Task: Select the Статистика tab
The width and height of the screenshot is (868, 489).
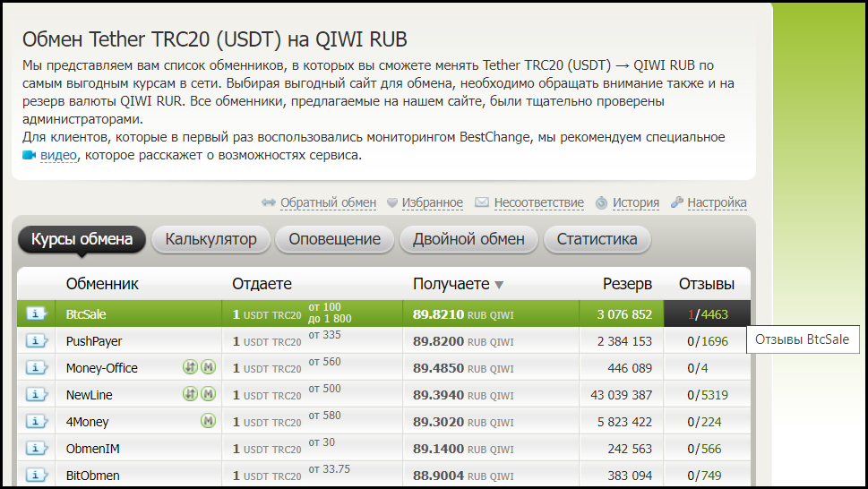Action: point(597,239)
